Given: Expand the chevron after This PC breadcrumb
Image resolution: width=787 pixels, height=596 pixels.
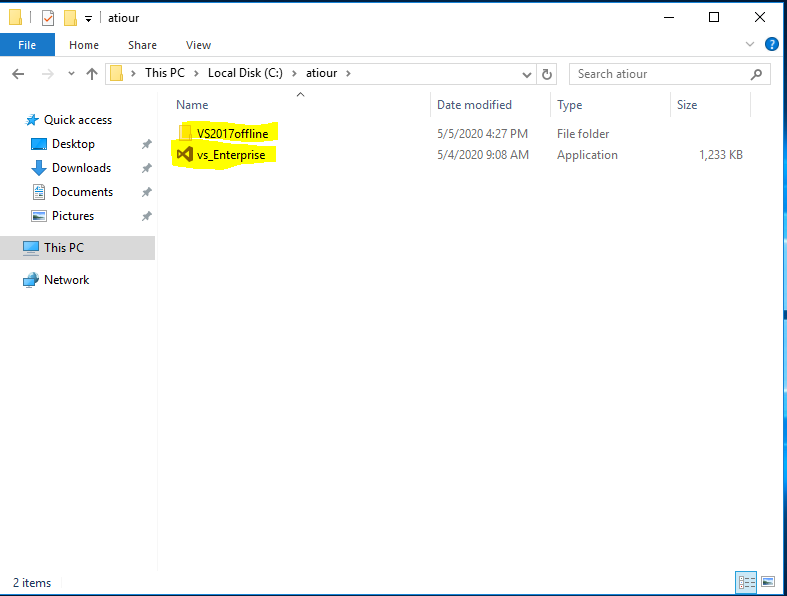Looking at the screenshot, I should (196, 74).
